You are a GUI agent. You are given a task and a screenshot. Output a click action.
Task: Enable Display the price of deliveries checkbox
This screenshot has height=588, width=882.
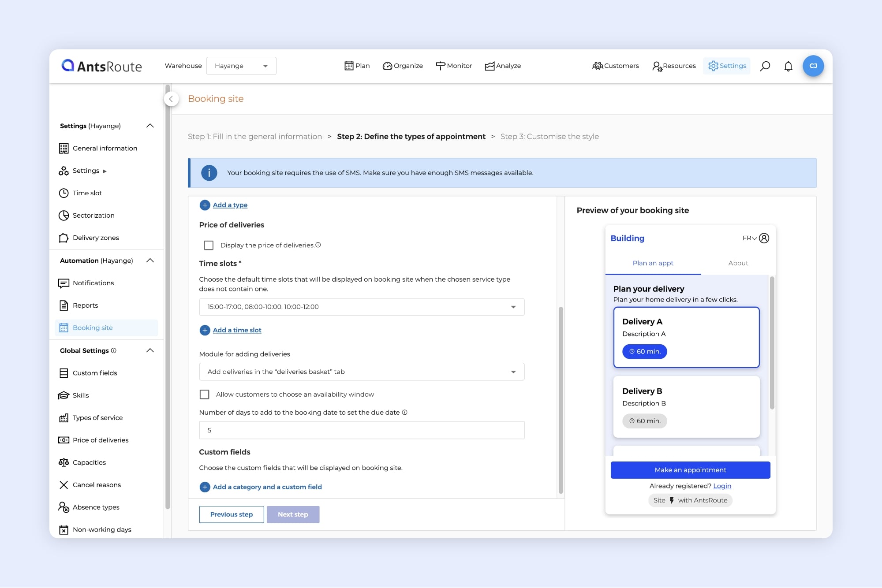pos(209,245)
